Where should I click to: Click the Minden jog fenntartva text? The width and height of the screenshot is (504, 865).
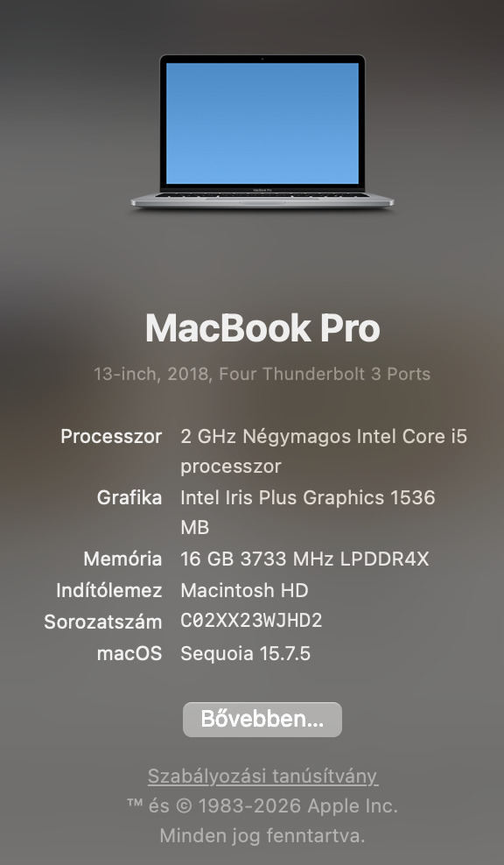pyautogui.click(x=262, y=836)
